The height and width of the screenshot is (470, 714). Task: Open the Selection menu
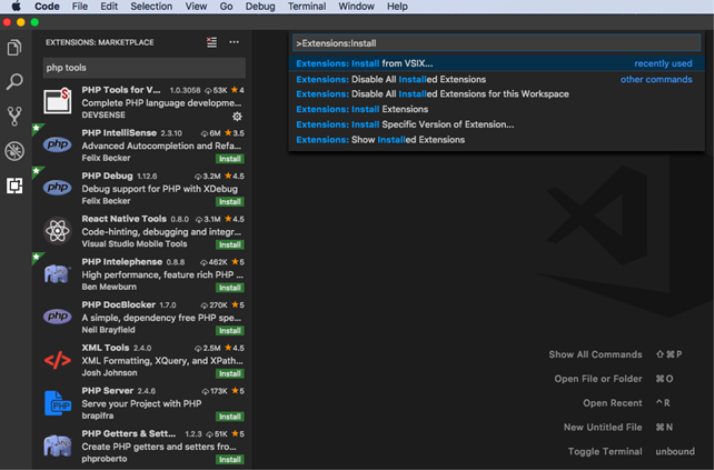point(151,6)
